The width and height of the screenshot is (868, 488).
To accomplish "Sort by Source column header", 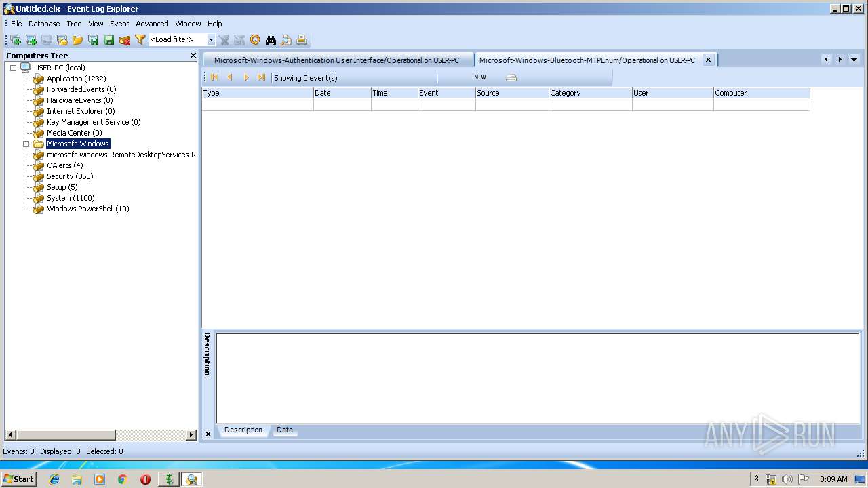I will [513, 93].
